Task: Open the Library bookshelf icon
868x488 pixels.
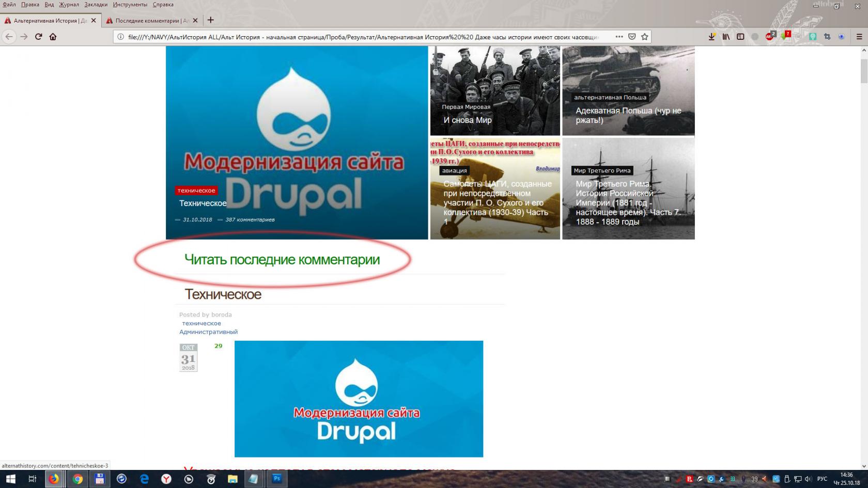Action: [x=726, y=37]
